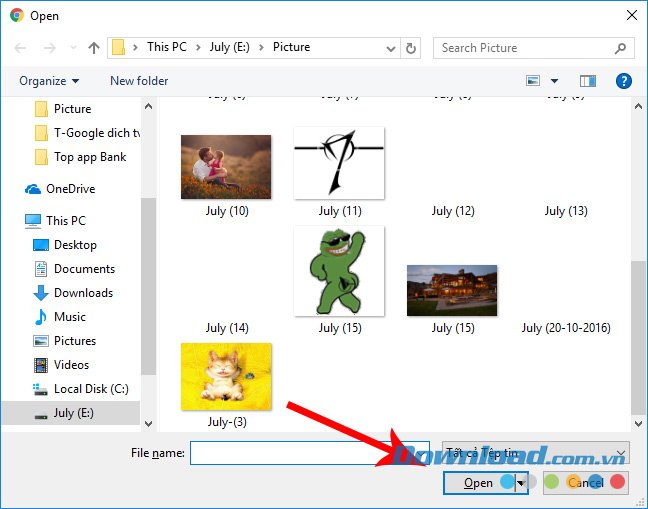Click the Back navigation arrow
This screenshot has height=509, width=648.
click(20, 47)
